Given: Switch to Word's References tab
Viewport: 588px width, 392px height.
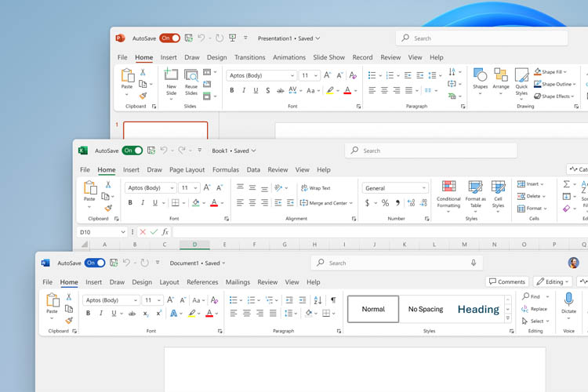Looking at the screenshot, I should click(202, 282).
